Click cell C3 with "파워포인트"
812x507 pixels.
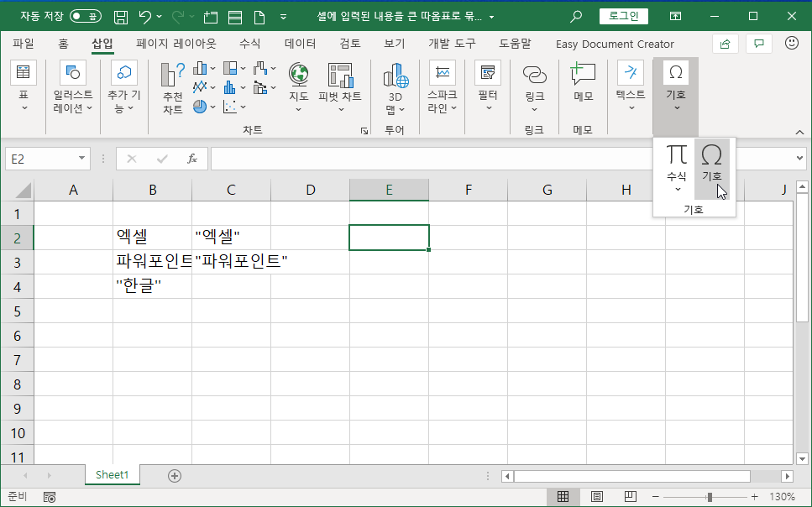[231, 262]
